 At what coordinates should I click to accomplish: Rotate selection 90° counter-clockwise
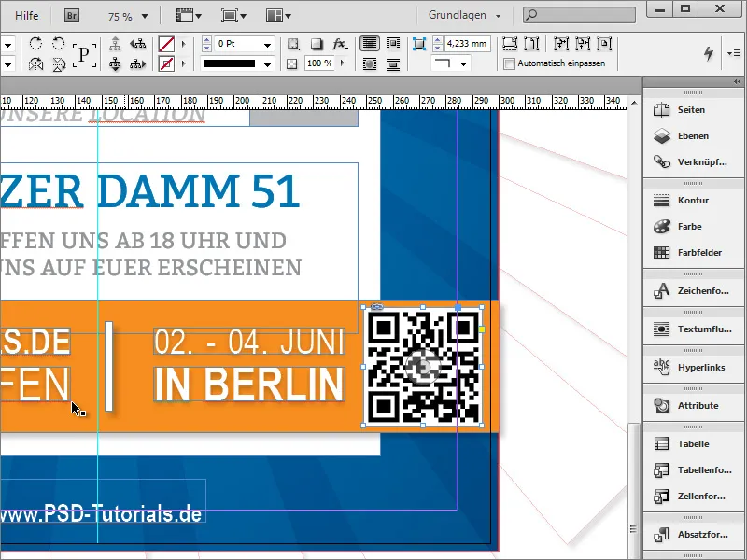click(58, 44)
